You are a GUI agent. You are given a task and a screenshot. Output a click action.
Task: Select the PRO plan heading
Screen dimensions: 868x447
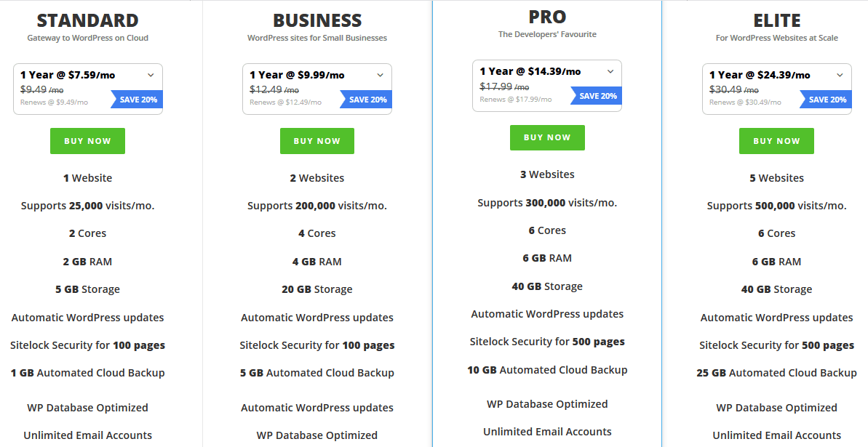pyautogui.click(x=547, y=17)
